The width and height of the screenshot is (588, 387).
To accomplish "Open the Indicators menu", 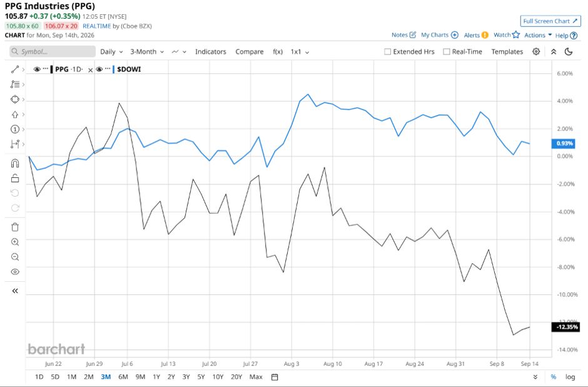I will pos(210,52).
